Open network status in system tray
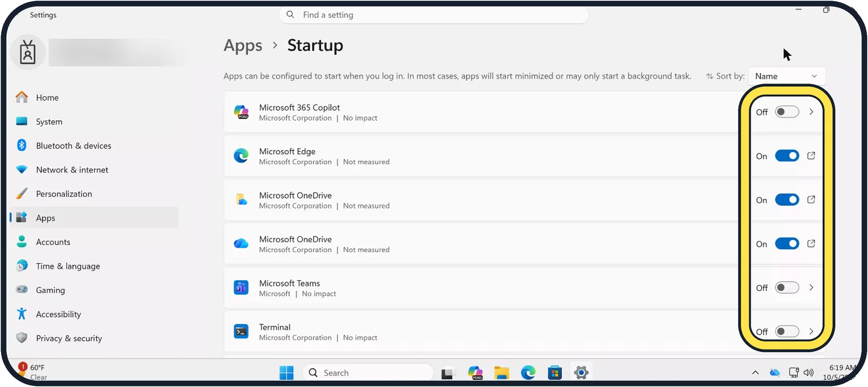Image resolution: width=868 pixels, height=387 pixels. 794,373
